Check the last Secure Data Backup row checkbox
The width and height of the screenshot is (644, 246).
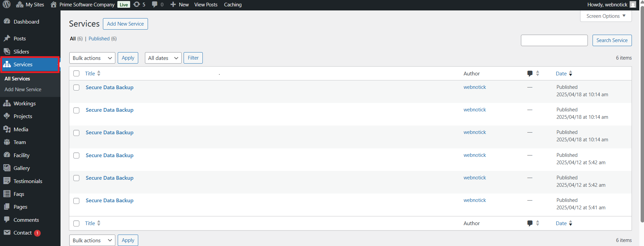(76, 201)
